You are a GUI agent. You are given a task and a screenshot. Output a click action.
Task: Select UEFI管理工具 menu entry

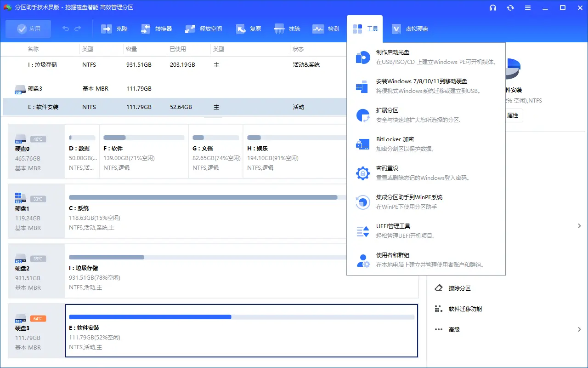(426, 231)
